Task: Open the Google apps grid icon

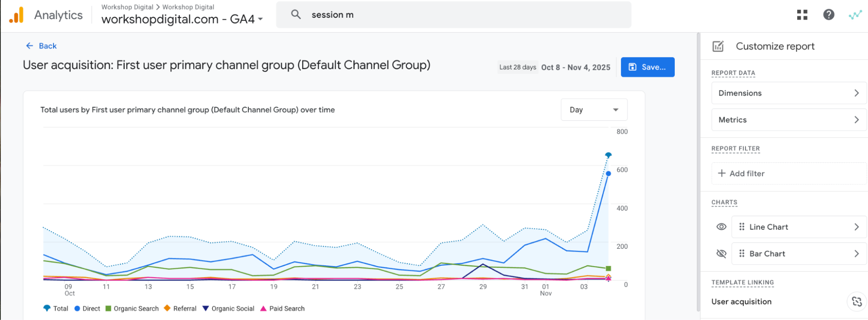Action: [802, 15]
